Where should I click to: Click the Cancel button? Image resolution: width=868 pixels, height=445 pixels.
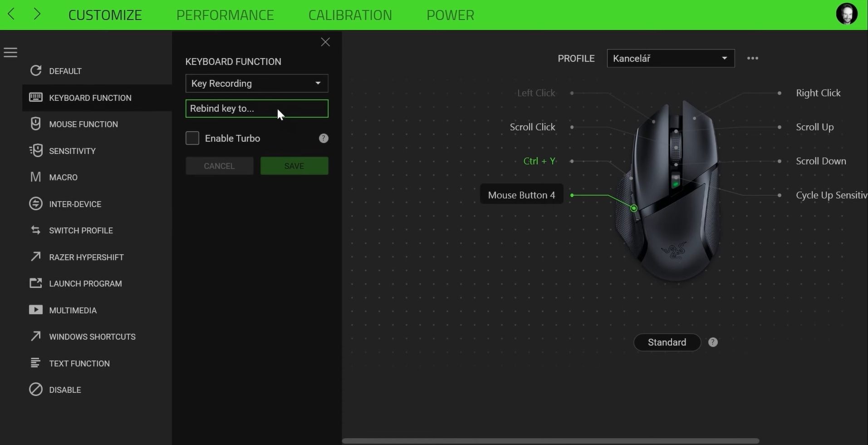tap(220, 166)
